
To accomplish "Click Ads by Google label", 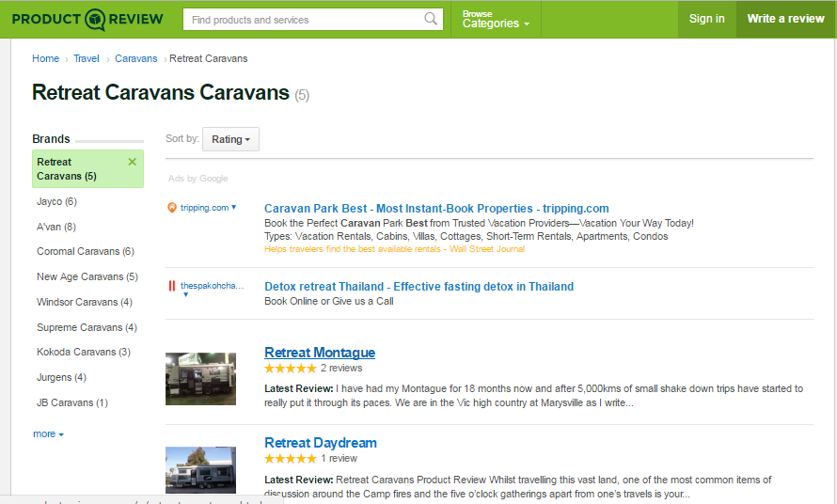I will pyautogui.click(x=198, y=179).
